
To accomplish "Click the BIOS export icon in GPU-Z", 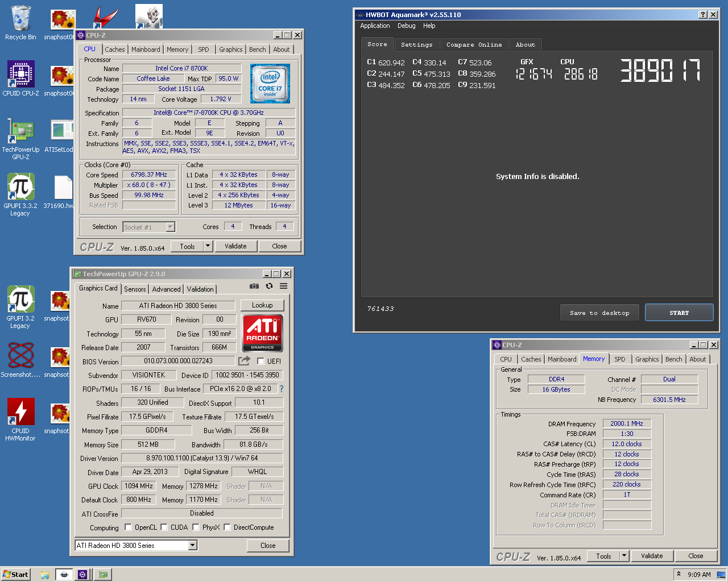I will pyautogui.click(x=245, y=361).
